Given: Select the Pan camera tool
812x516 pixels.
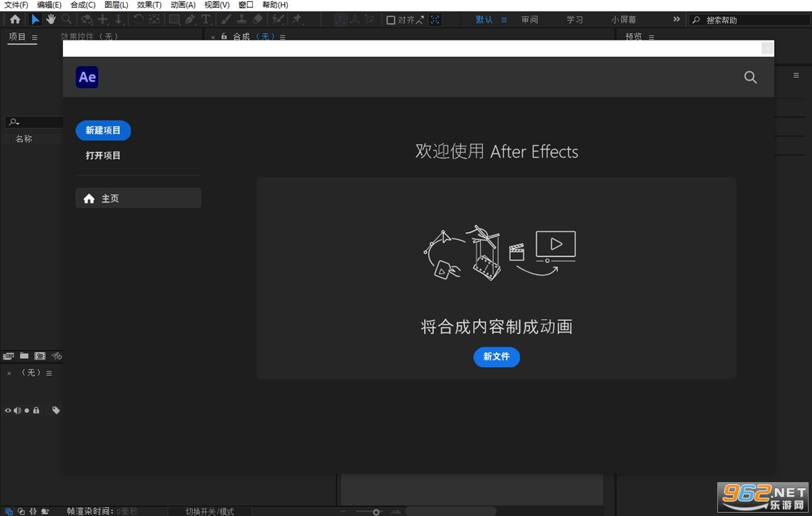Looking at the screenshot, I should (x=103, y=20).
